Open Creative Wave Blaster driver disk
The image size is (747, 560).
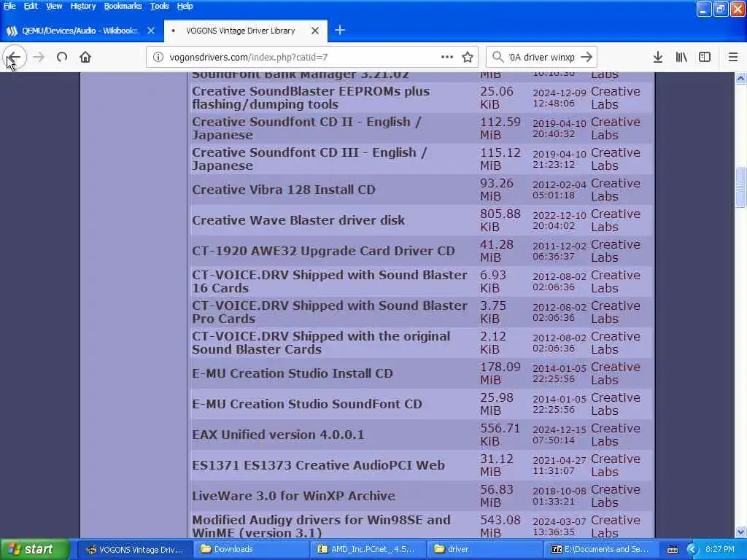click(x=298, y=220)
